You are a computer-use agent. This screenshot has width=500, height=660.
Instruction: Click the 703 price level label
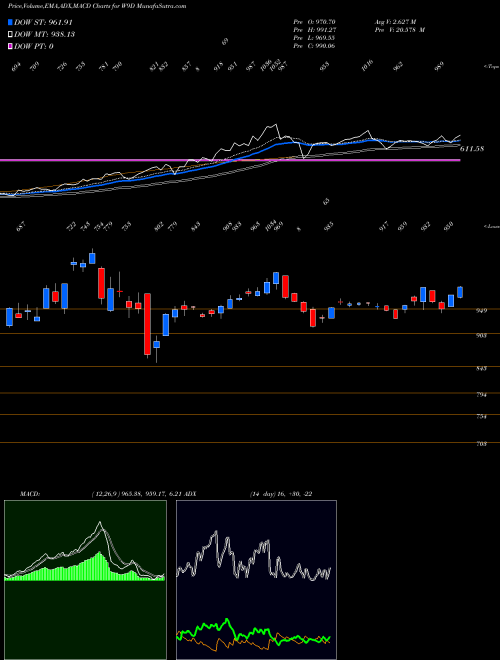pos(481,444)
